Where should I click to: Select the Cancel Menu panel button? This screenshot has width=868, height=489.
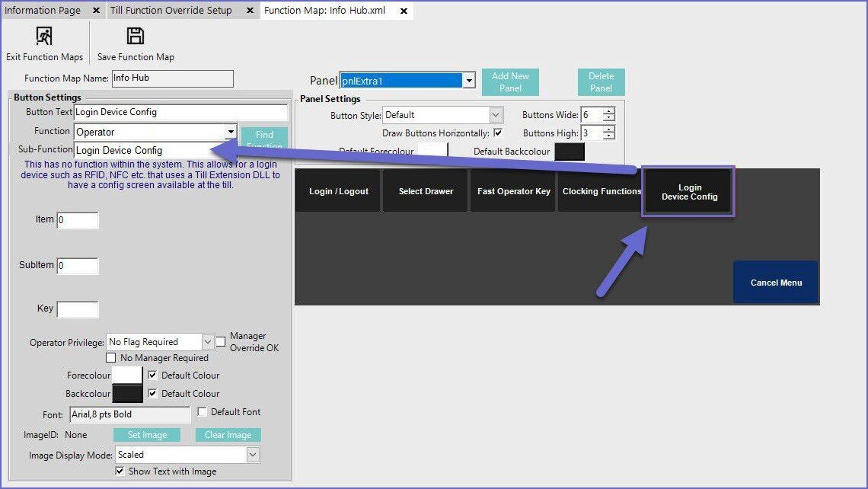pos(775,283)
